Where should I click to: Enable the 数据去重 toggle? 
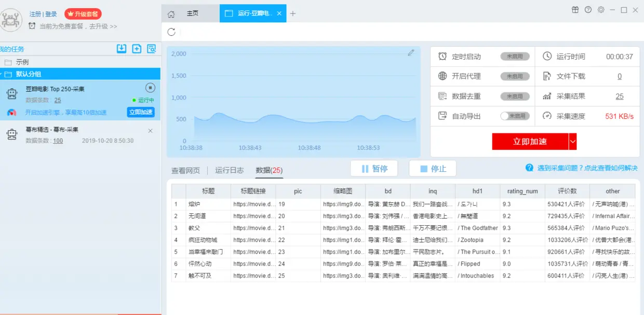[515, 96]
